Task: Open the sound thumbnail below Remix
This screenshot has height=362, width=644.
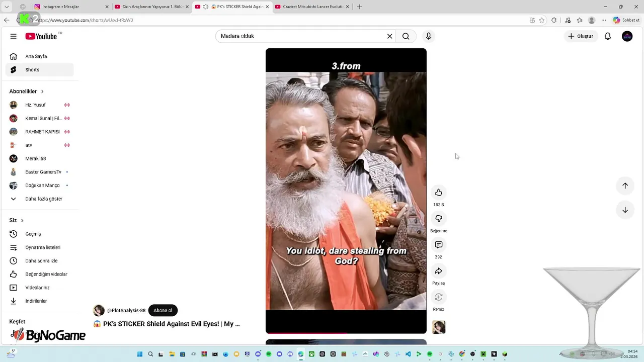Action: (x=439, y=327)
